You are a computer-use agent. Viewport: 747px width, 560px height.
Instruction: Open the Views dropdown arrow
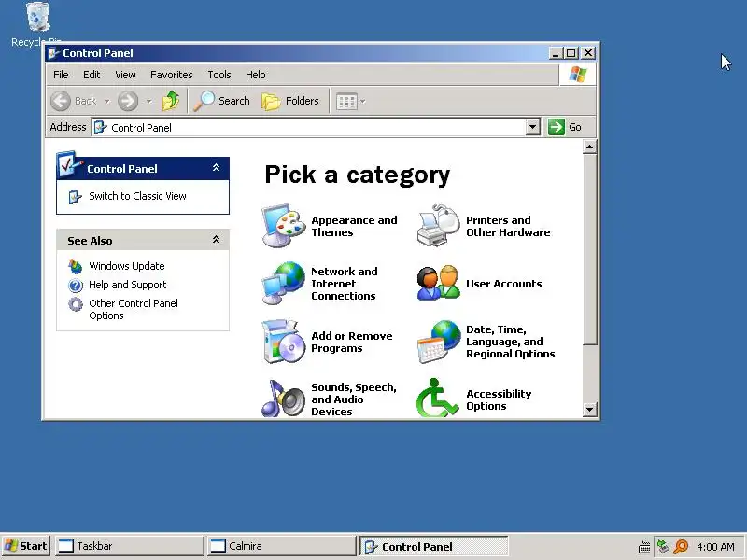363,102
